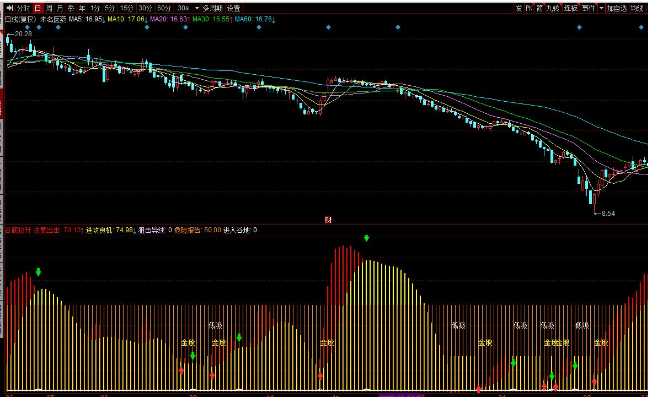Click the 谷底拉升 indicator name
This screenshot has height=397, width=648.
[x=17, y=230]
